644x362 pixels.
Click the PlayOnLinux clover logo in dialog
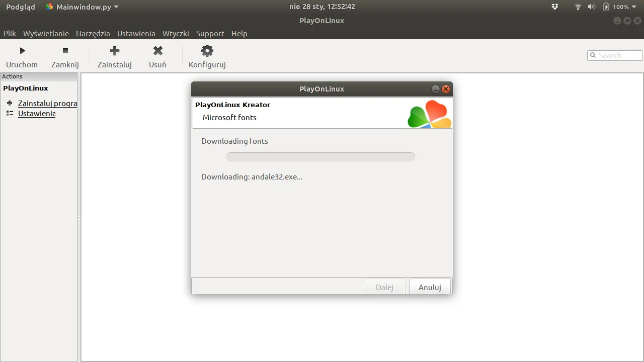coord(429,114)
